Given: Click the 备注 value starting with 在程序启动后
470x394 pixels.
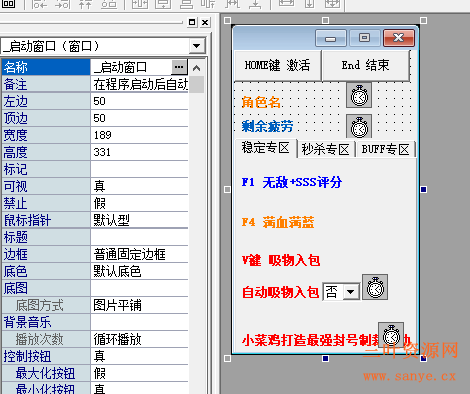Looking at the screenshot, I should 139,84.
